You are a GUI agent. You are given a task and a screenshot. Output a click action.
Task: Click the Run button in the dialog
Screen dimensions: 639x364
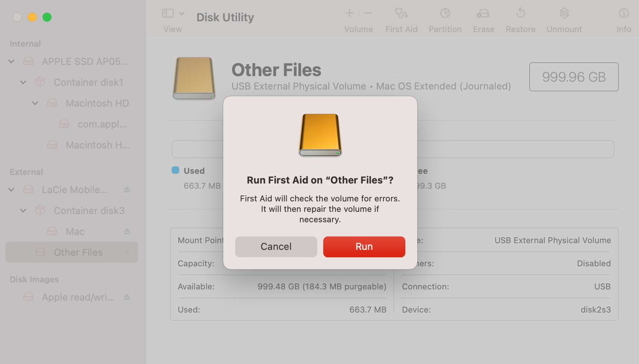tap(364, 247)
